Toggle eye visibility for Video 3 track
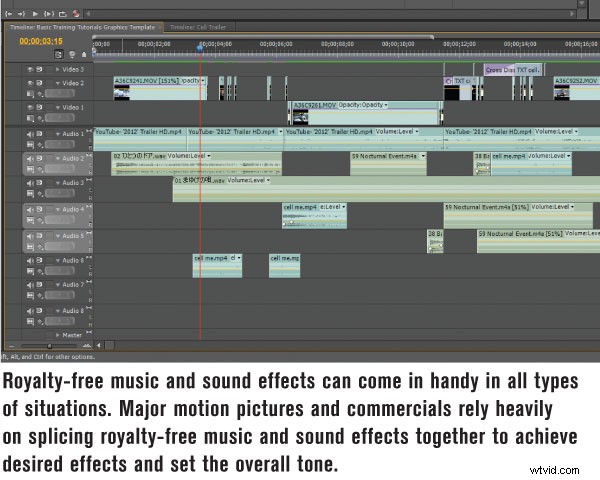Image resolution: width=600 pixels, height=480 pixels. click(30, 69)
